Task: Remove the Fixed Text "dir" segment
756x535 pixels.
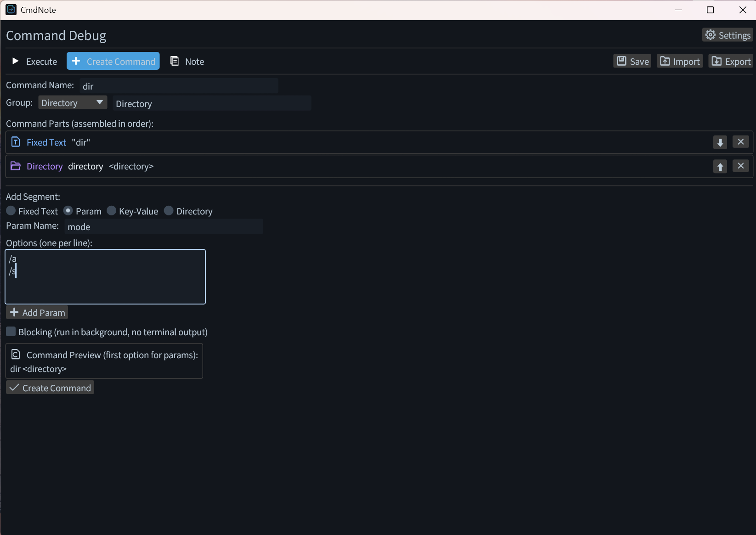Action: point(741,142)
